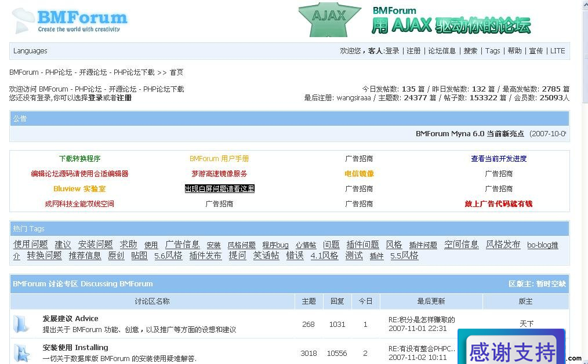Go to 首页 in the breadcrumb
This screenshot has width=588, height=364.
pyautogui.click(x=177, y=72)
